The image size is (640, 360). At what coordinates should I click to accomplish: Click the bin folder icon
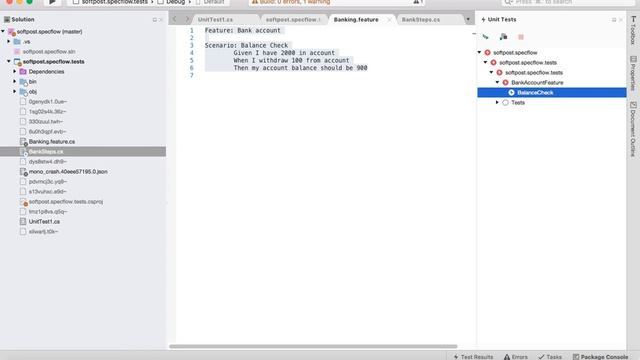(23, 82)
